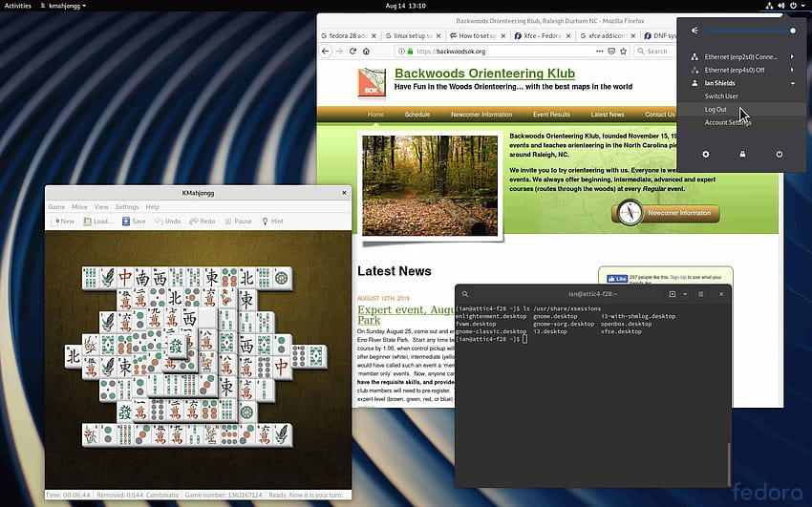Screen dimensions: 812x507
Task: Open Schedule in the website nav bar
Action: click(417, 115)
